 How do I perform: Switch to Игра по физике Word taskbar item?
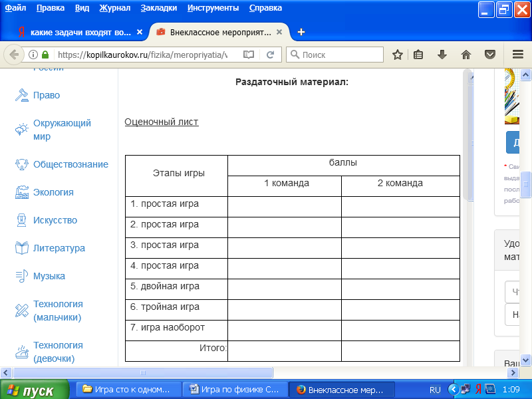tap(235, 390)
